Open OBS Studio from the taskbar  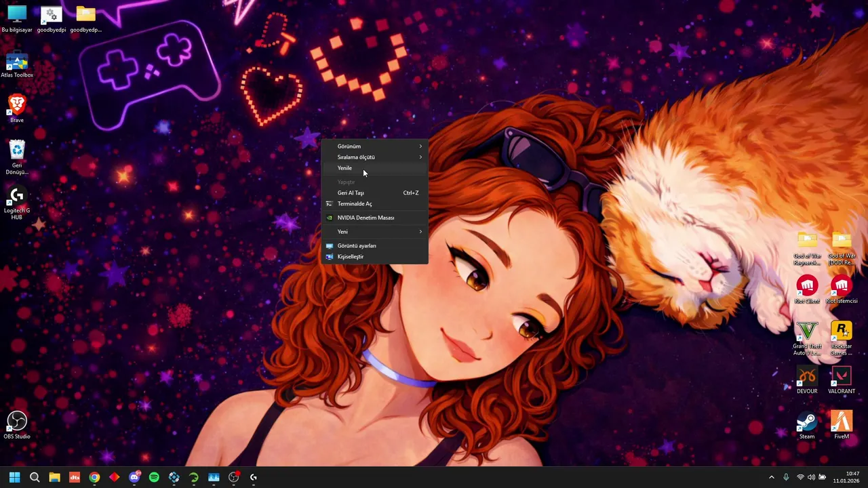234,477
